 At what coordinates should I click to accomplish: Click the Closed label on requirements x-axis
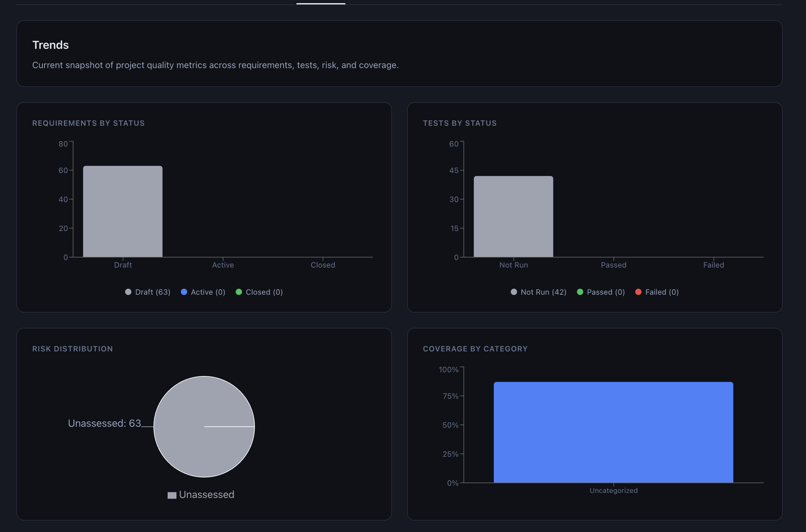[323, 265]
